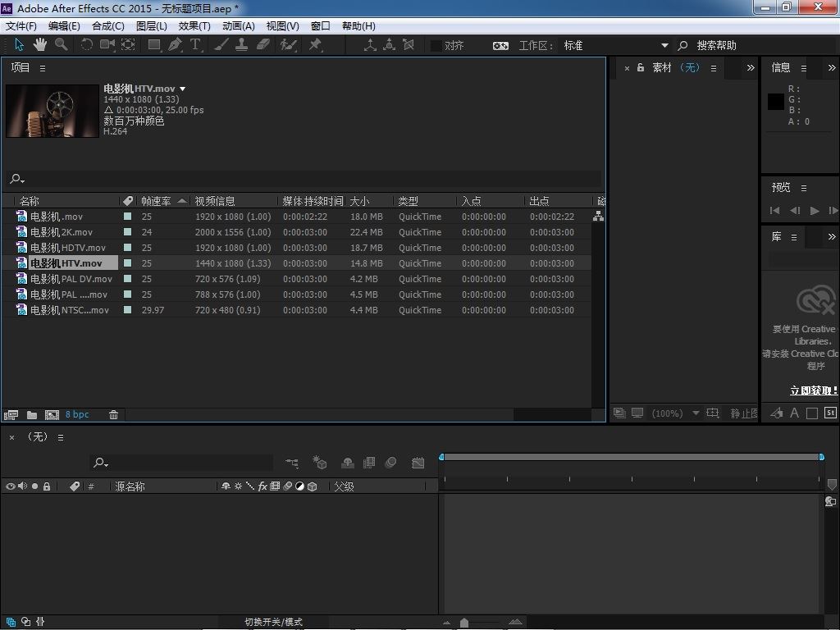The width and height of the screenshot is (840, 630).
Task: Open 预览 panel menu
Action: [x=804, y=188]
